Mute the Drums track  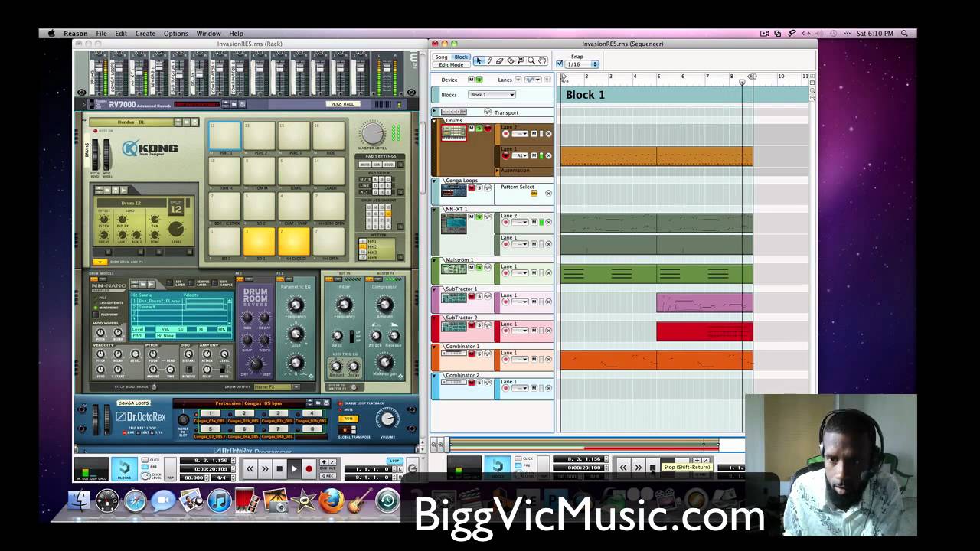coord(472,129)
